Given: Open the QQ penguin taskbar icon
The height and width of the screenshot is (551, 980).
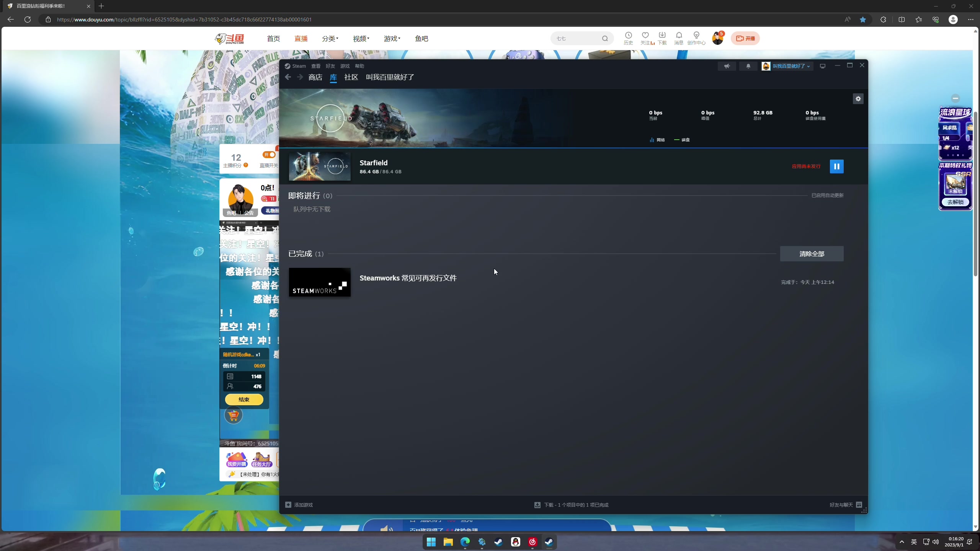Looking at the screenshot, I should tap(516, 542).
